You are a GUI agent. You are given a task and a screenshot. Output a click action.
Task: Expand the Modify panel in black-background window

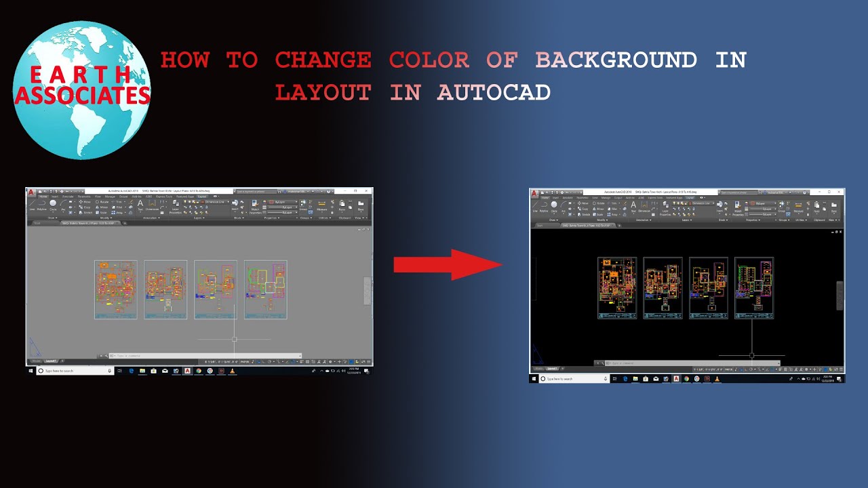pyautogui.click(x=602, y=220)
